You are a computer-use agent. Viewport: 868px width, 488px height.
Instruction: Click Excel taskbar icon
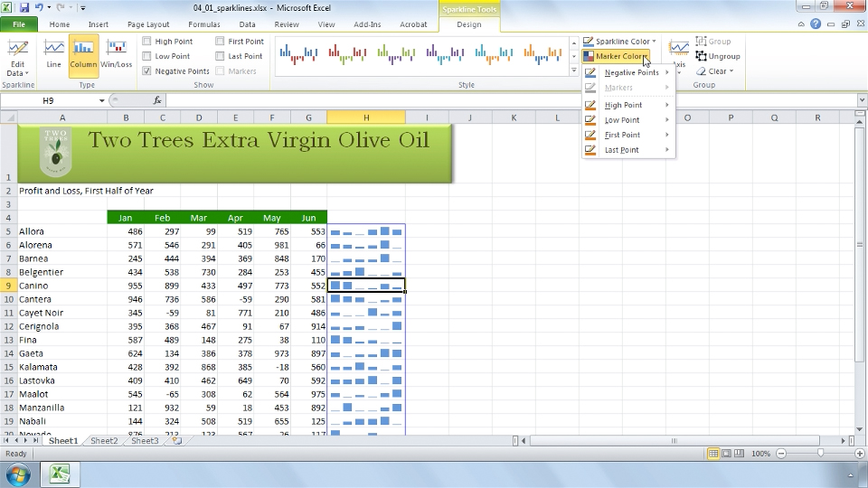tap(60, 474)
